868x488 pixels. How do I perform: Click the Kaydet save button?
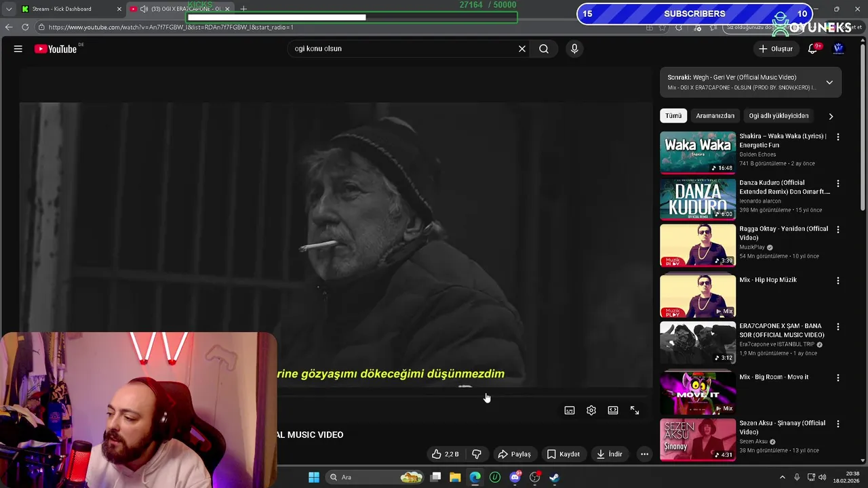coord(563,454)
